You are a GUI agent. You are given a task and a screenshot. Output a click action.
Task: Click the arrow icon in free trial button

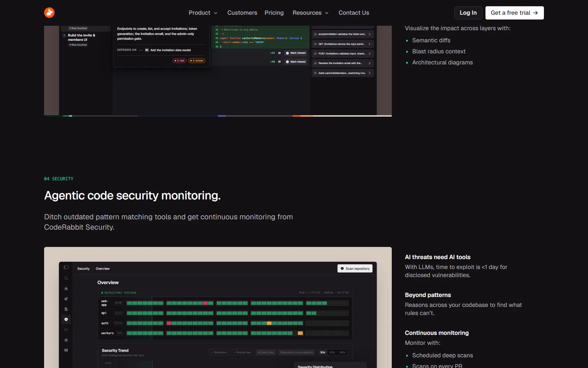(x=535, y=13)
